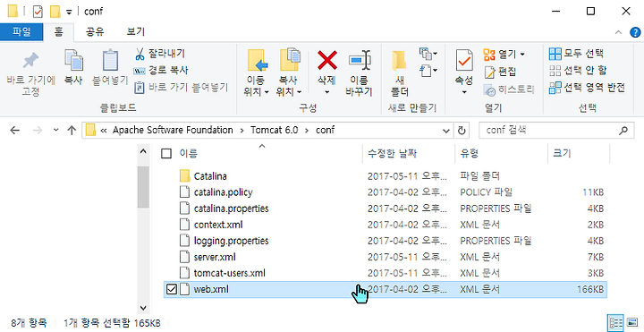Click the Copy (복사) ribbon icon
The width and height of the screenshot is (644, 332).
click(73, 60)
